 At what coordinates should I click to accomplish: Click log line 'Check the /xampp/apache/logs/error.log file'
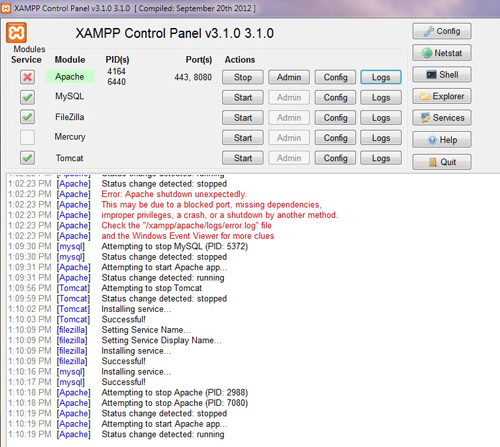[x=186, y=226]
